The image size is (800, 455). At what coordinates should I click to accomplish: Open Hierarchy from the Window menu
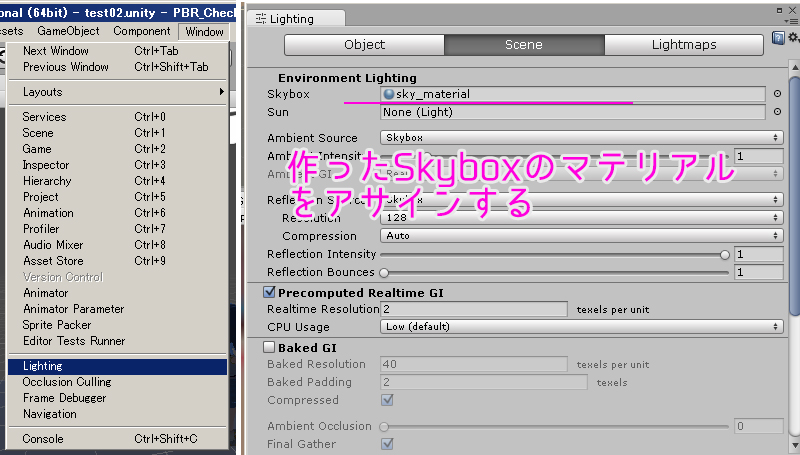click(x=117, y=181)
